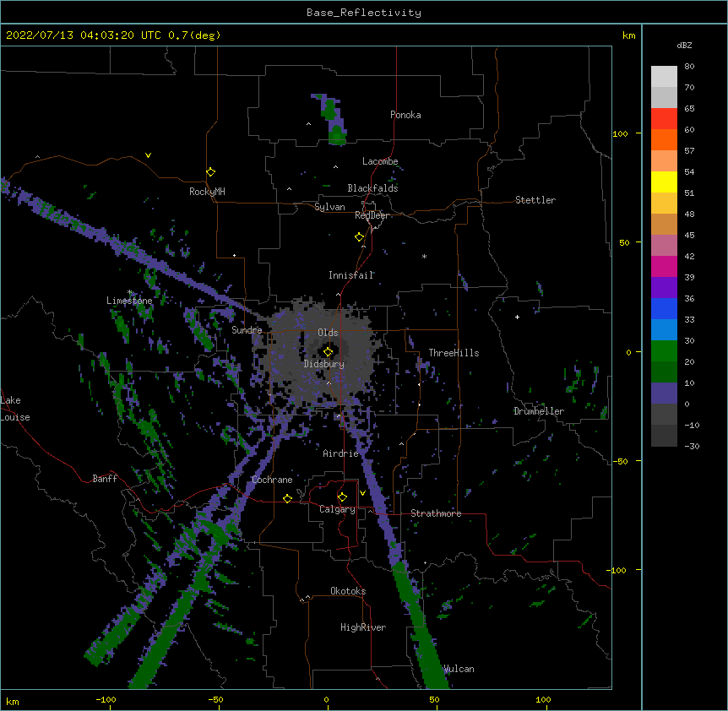This screenshot has height=711, width=728.
Task: Click the green 30 dBZ legend swatch
Action: (664, 351)
